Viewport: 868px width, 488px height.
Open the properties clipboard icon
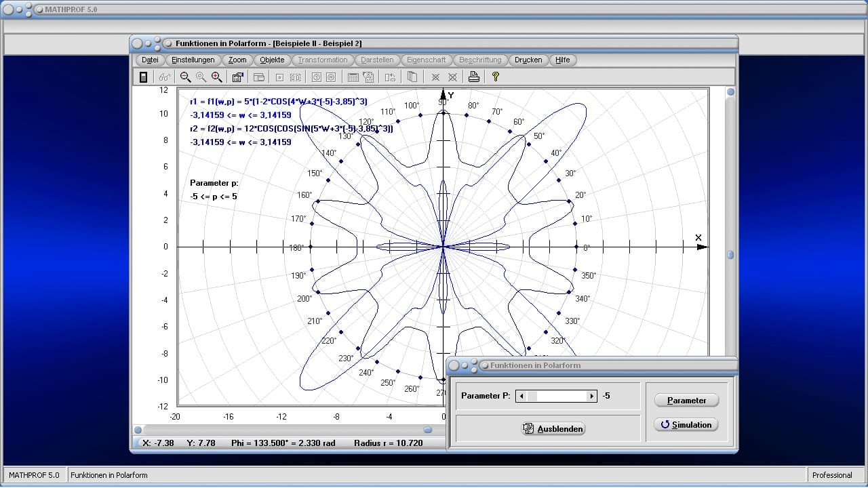tap(237, 77)
